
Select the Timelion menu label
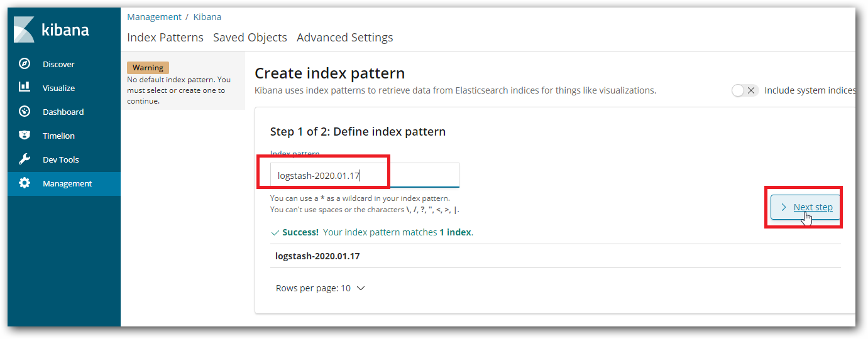[x=58, y=136]
